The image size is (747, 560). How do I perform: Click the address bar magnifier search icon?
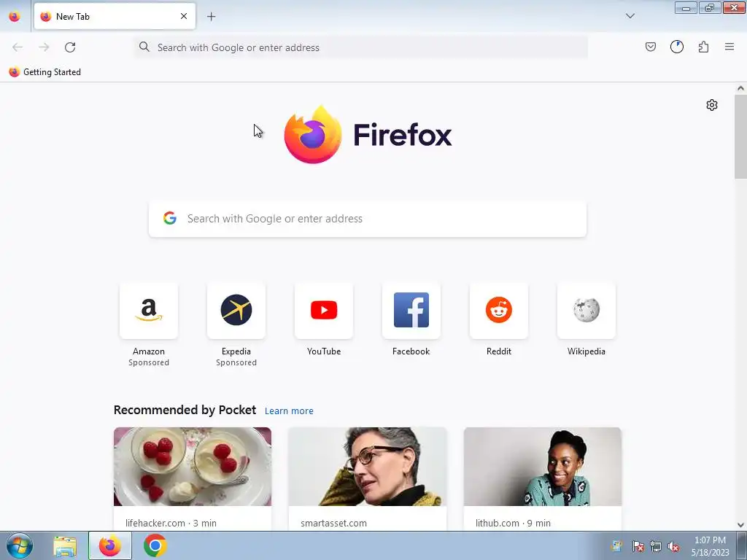[x=144, y=47]
